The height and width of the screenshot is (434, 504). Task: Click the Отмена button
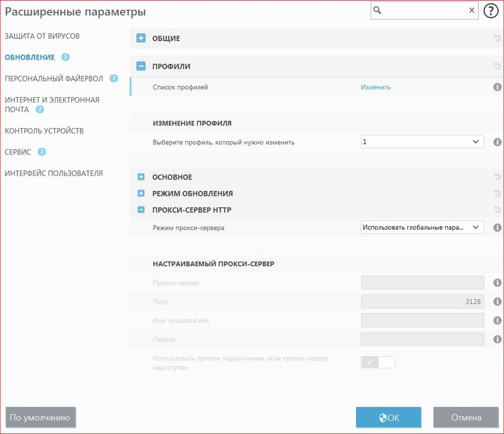click(x=466, y=417)
